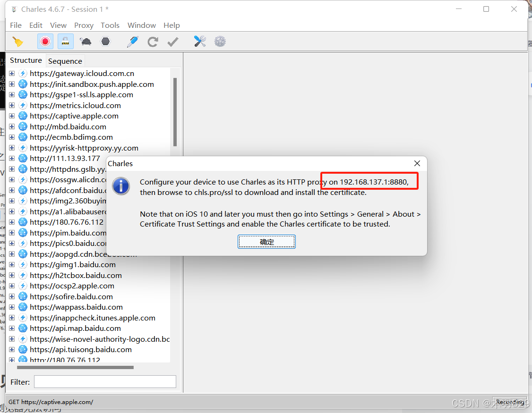
Task: Click the Charles app icon in title bar
Action: point(14,9)
